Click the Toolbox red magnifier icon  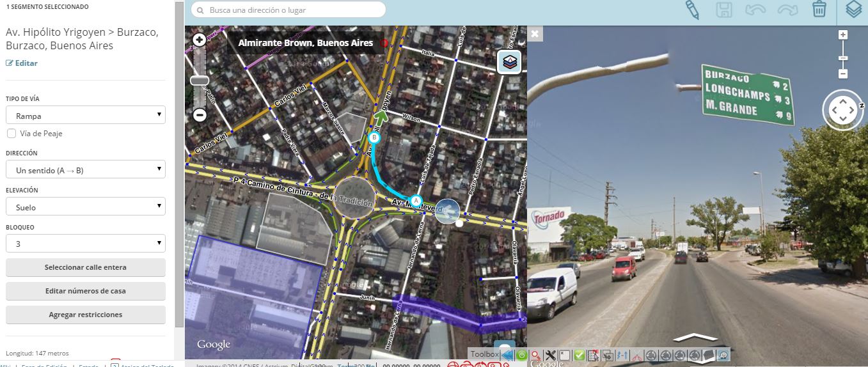point(536,355)
